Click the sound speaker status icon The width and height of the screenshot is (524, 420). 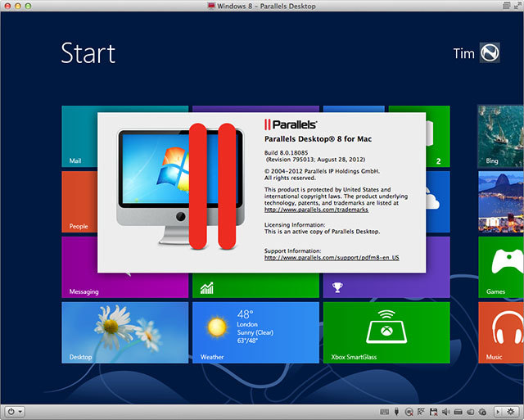pos(446,412)
